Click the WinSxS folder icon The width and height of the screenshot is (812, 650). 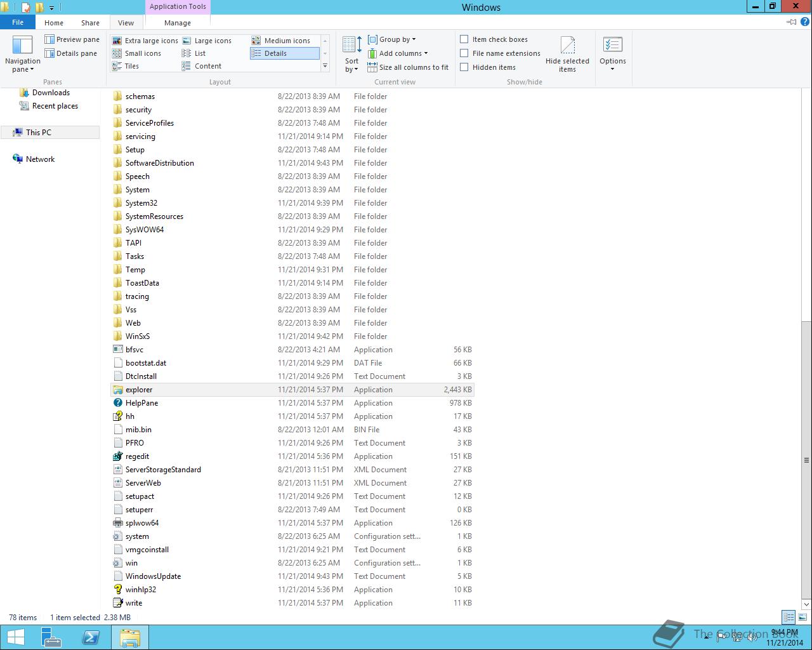(117, 336)
